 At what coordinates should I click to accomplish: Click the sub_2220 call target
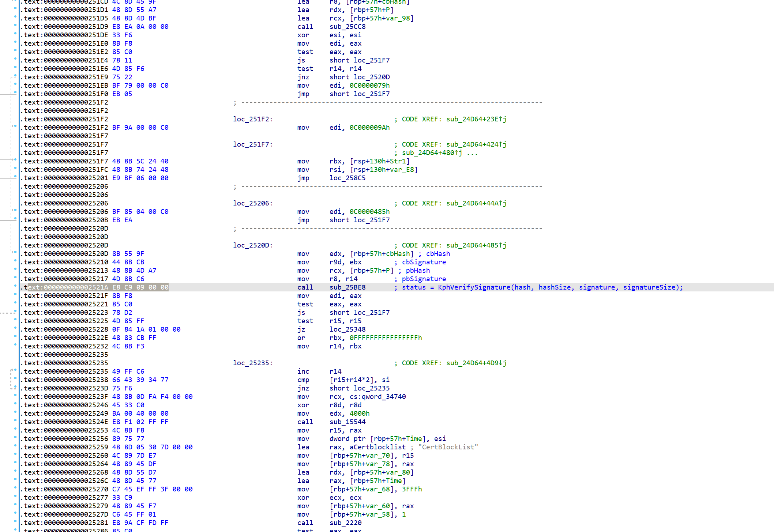click(x=345, y=523)
